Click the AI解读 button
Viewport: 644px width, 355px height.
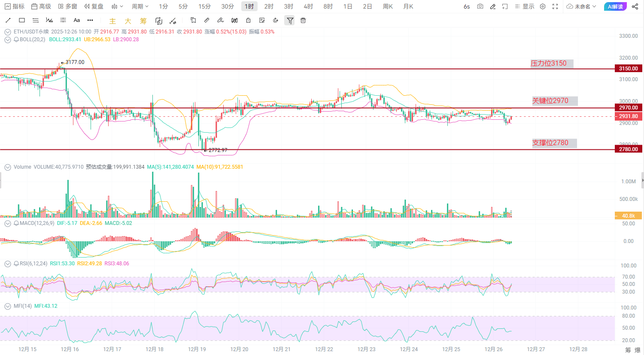[615, 6]
